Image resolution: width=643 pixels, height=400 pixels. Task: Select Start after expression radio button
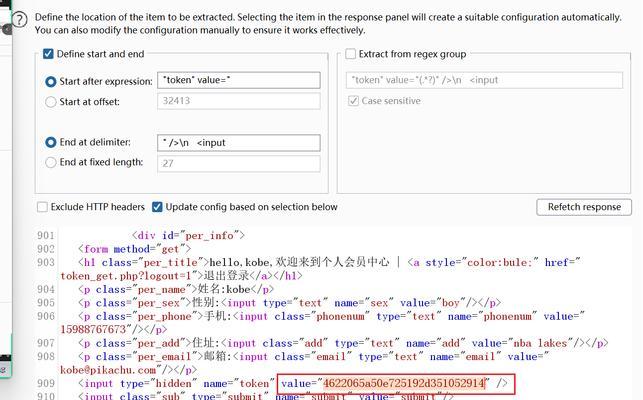[x=50, y=82]
